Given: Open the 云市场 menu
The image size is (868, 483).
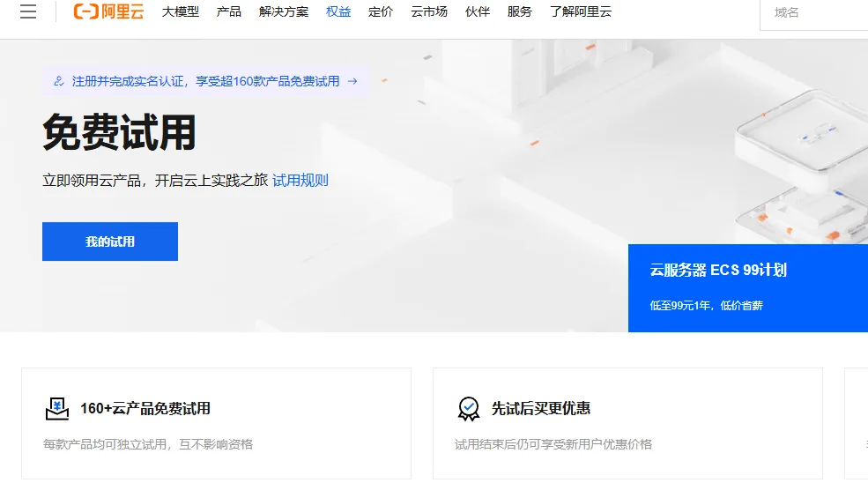Looking at the screenshot, I should [429, 11].
